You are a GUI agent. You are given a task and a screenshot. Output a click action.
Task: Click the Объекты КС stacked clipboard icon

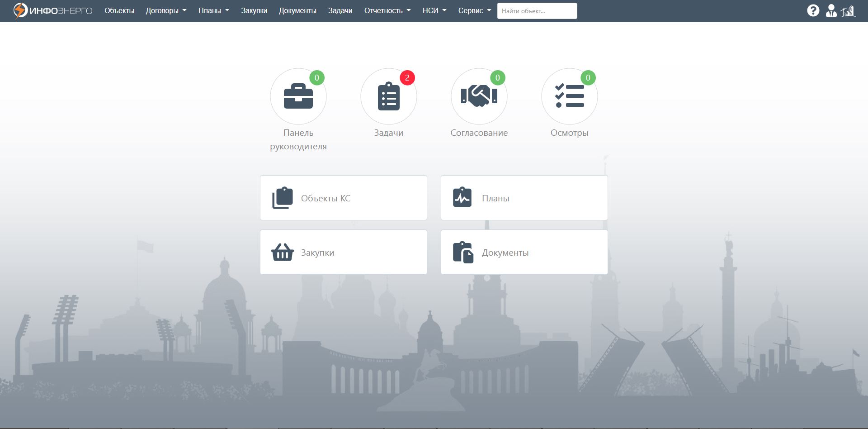[283, 198]
